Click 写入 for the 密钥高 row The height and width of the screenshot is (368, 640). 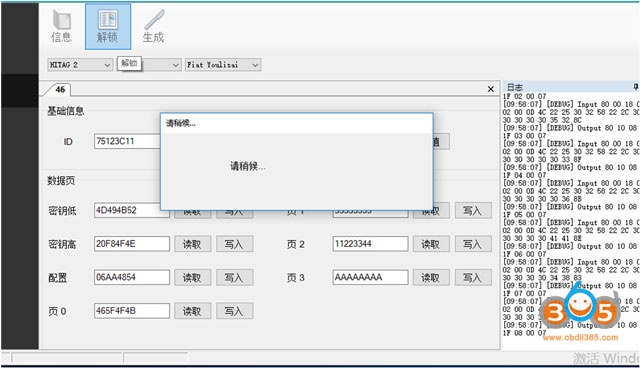click(x=234, y=244)
